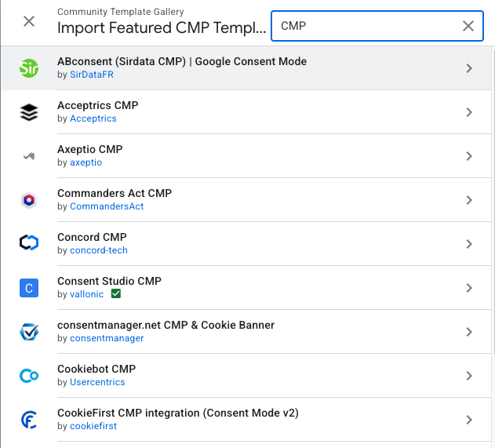Click the Acceptrics stacked layers icon
This screenshot has width=495, height=448.
(29, 112)
